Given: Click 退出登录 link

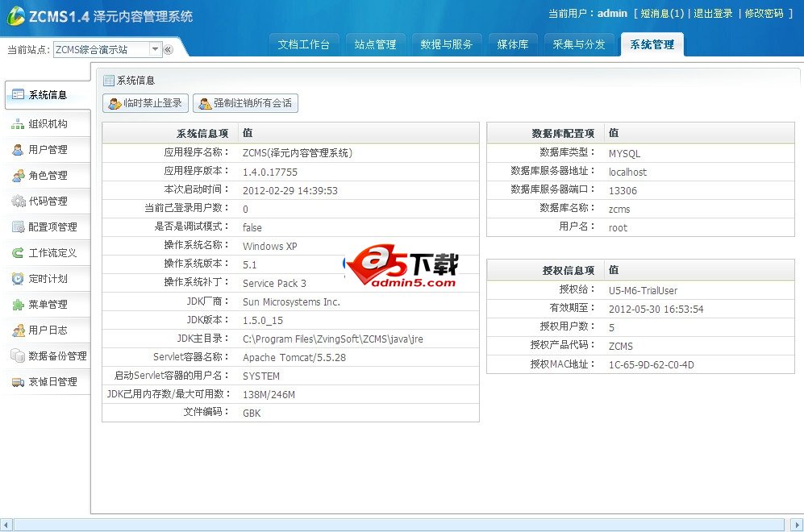Looking at the screenshot, I should point(713,14).
